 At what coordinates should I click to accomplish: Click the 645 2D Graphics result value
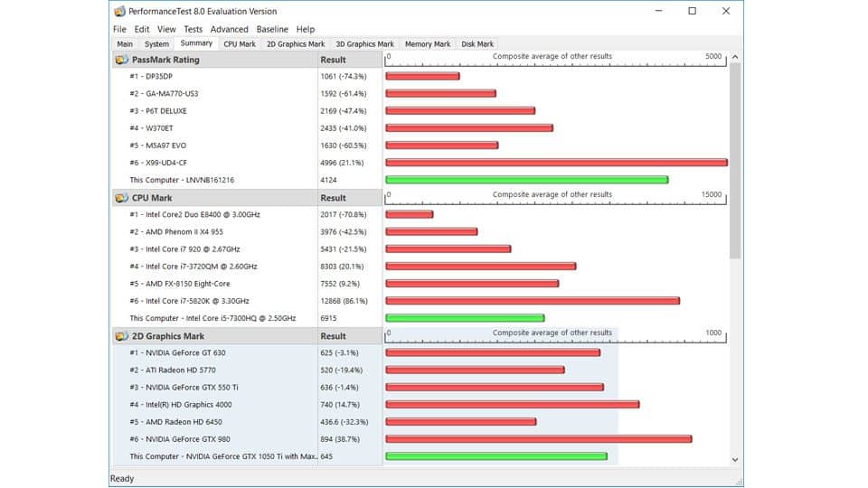[x=326, y=456]
